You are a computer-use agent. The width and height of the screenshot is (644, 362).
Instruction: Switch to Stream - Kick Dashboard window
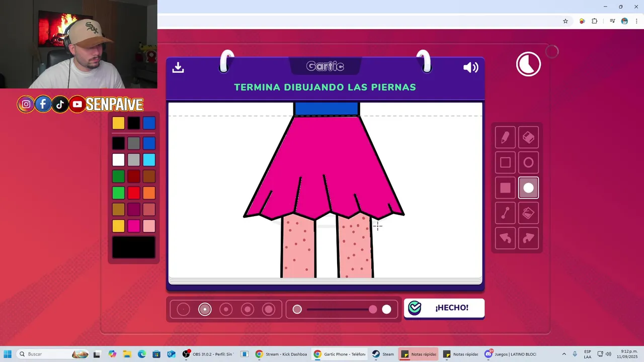281,354
